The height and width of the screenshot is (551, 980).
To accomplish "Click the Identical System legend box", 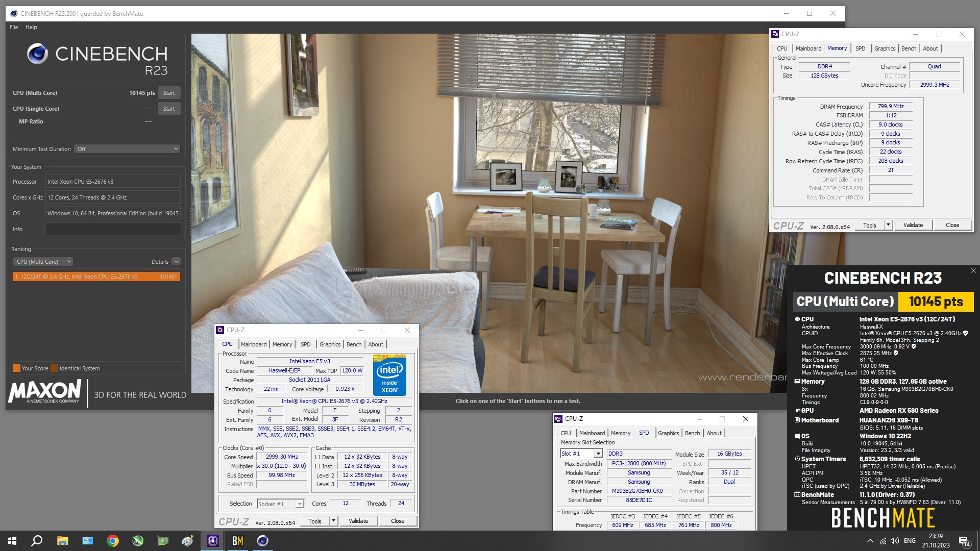I will tap(54, 368).
